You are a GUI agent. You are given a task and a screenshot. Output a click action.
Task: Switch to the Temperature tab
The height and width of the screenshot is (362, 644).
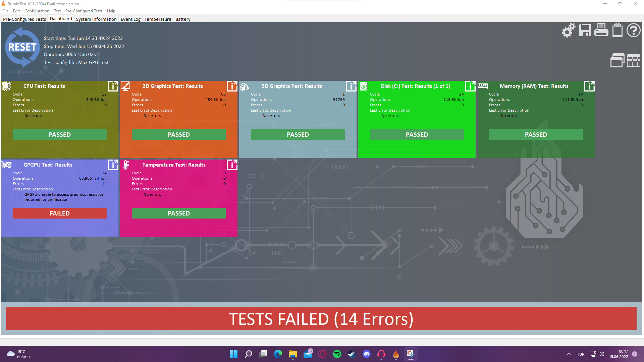pyautogui.click(x=158, y=19)
